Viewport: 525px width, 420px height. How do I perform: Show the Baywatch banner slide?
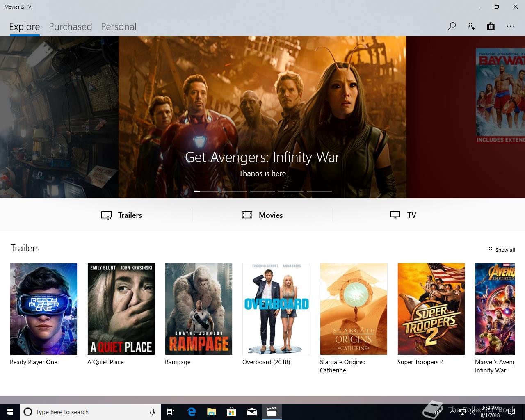click(x=466, y=117)
